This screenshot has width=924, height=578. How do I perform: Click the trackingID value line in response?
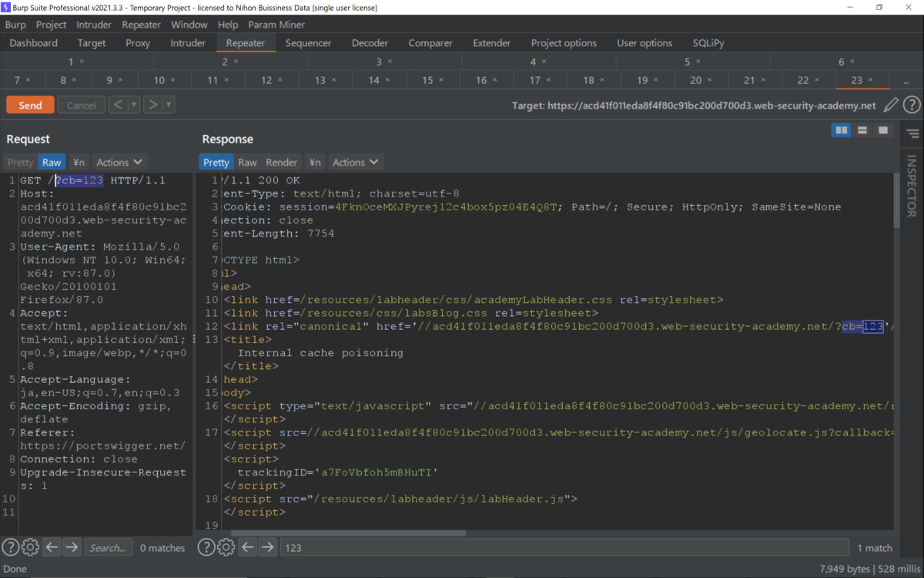tap(337, 472)
